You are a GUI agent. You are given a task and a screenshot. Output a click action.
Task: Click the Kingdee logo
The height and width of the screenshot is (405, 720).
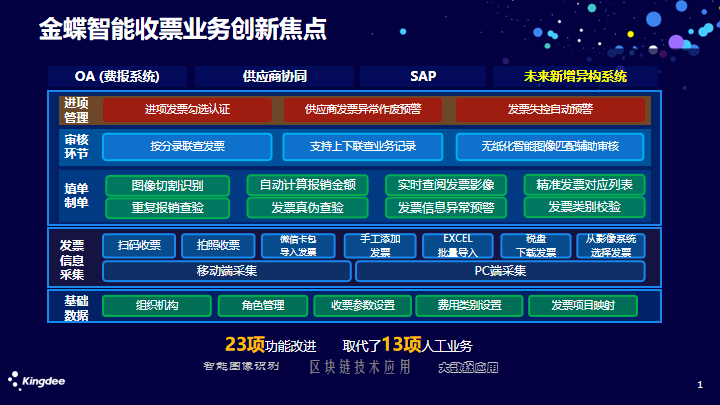[x=37, y=381]
